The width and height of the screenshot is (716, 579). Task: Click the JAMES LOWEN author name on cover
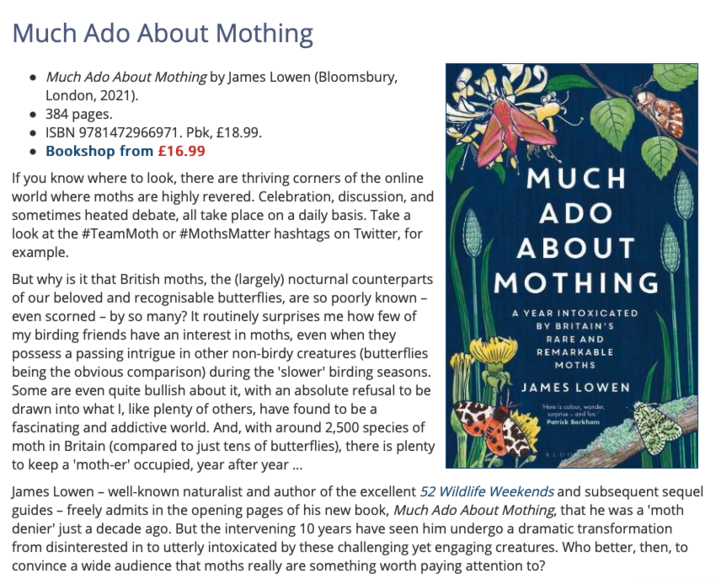click(x=575, y=388)
